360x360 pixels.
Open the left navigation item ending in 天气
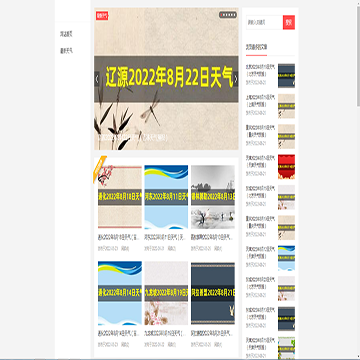pyautogui.click(x=66, y=51)
